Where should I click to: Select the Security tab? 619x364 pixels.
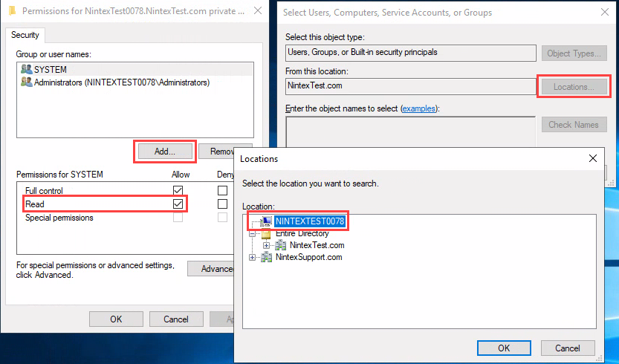(x=25, y=35)
